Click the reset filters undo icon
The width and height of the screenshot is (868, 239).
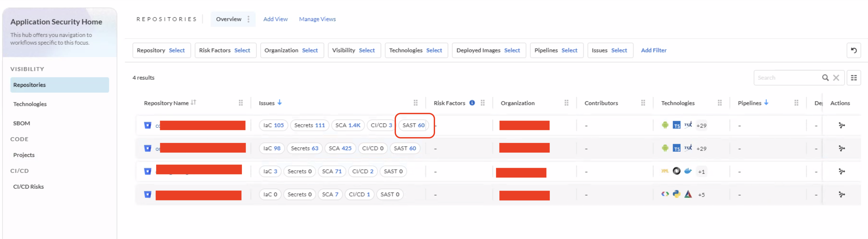(x=854, y=50)
